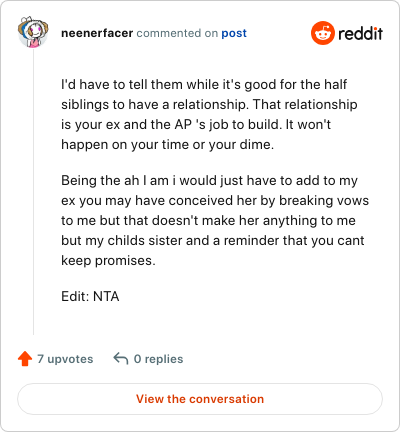Click the 'reddit' wordmark text
The image size is (400, 432).
(x=360, y=33)
